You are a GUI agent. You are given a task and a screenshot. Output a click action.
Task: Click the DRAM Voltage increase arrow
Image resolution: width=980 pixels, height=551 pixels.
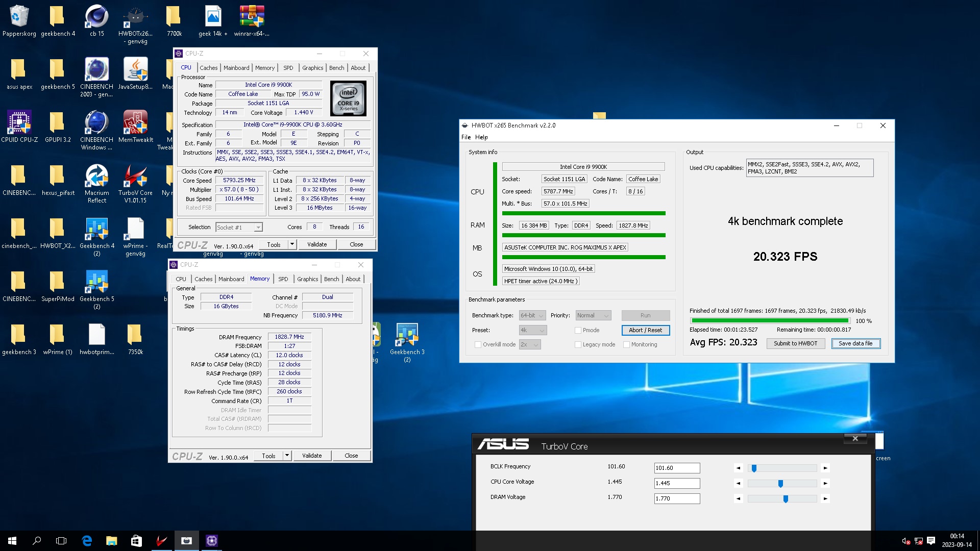[x=825, y=498]
